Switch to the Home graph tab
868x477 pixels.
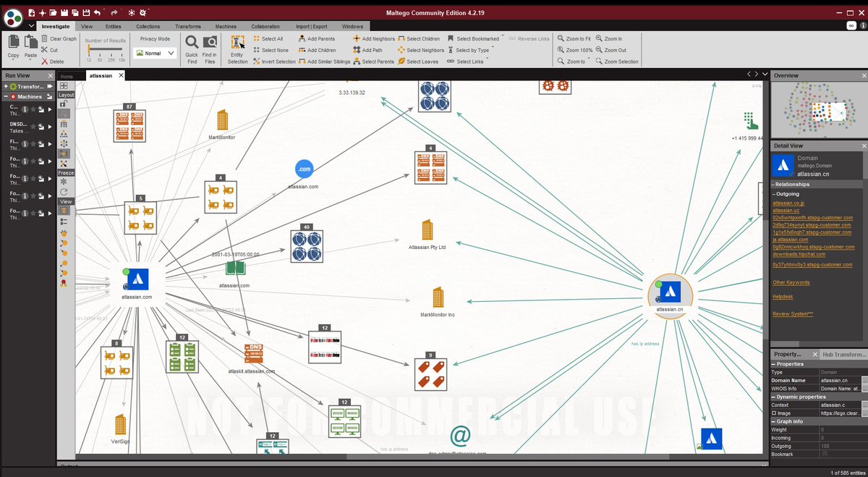tap(67, 76)
